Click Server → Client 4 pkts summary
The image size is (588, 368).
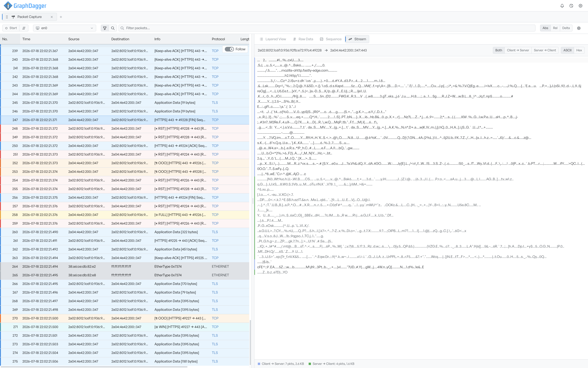tap(333, 364)
